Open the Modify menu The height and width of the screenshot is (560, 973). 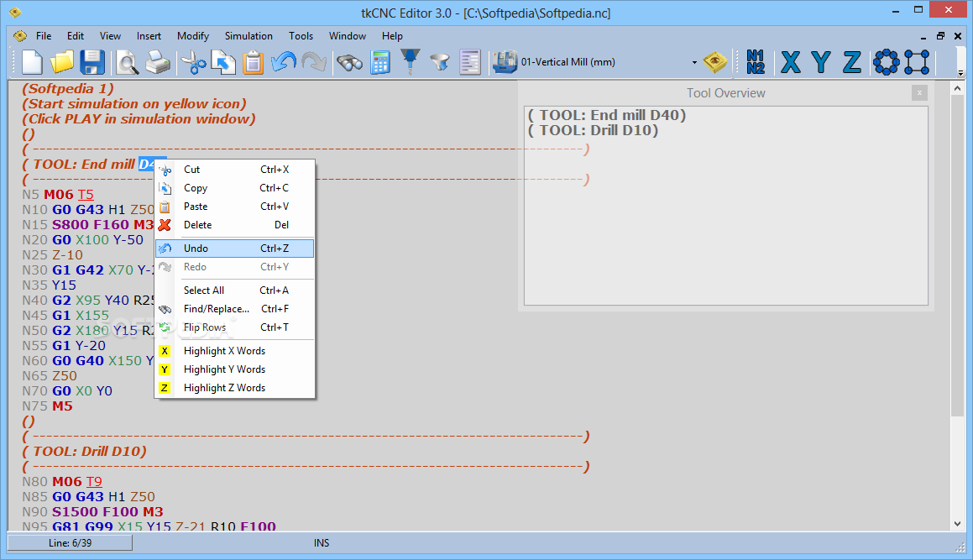click(193, 36)
